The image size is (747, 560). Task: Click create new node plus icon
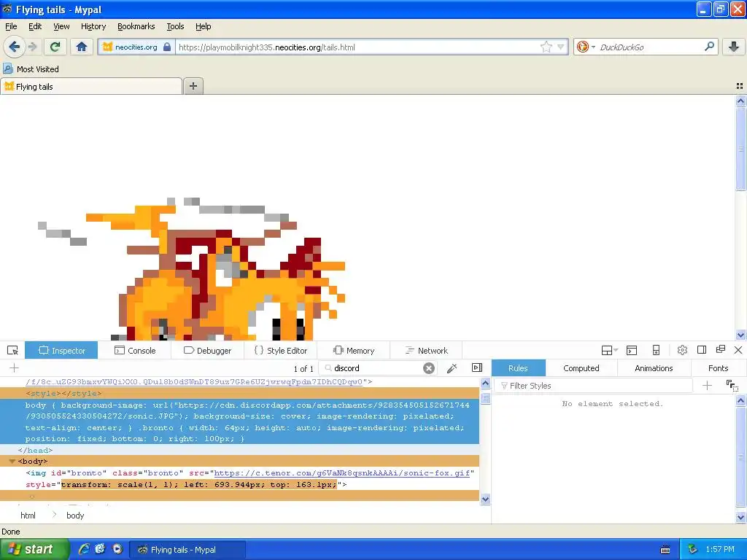pyautogui.click(x=14, y=367)
